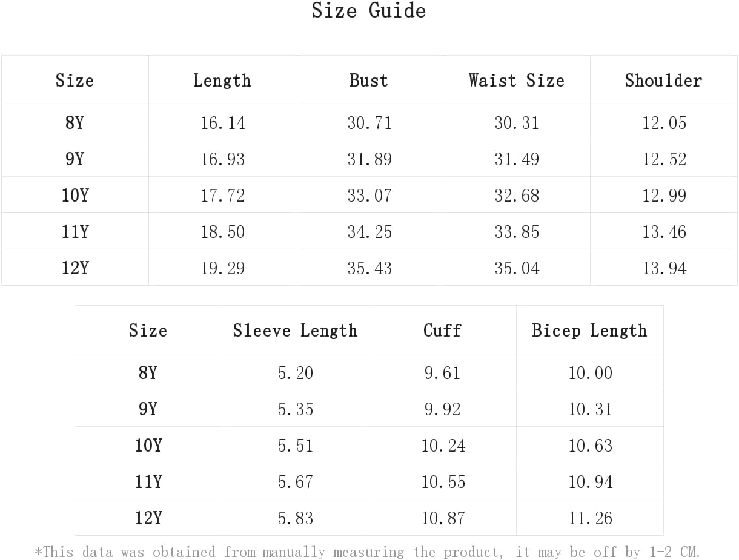Click the 8Y row in top table
This screenshot has width=739, height=560.
tap(369, 122)
